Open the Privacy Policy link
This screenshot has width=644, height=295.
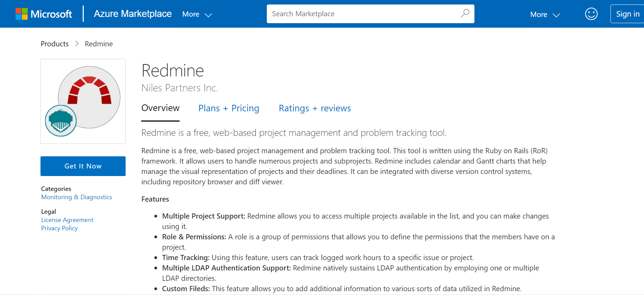click(59, 228)
